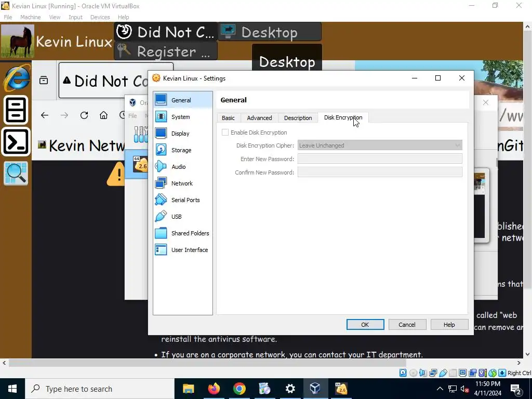Click the Kevin Linux horse logo
532x399 pixels.
(18, 41)
